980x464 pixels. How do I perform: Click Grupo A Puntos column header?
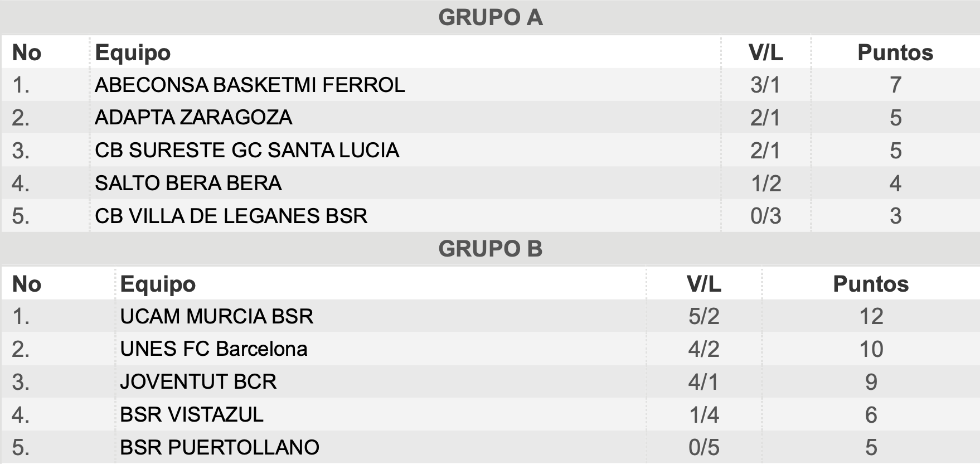click(895, 52)
